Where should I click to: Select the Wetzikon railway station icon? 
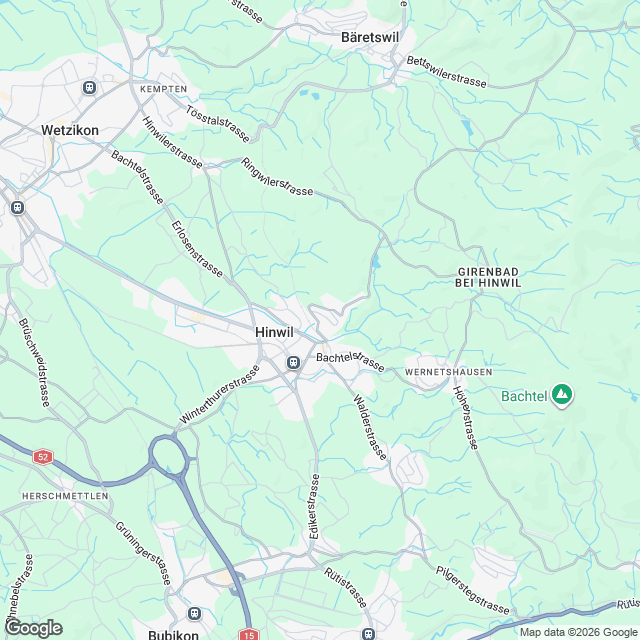[17, 207]
